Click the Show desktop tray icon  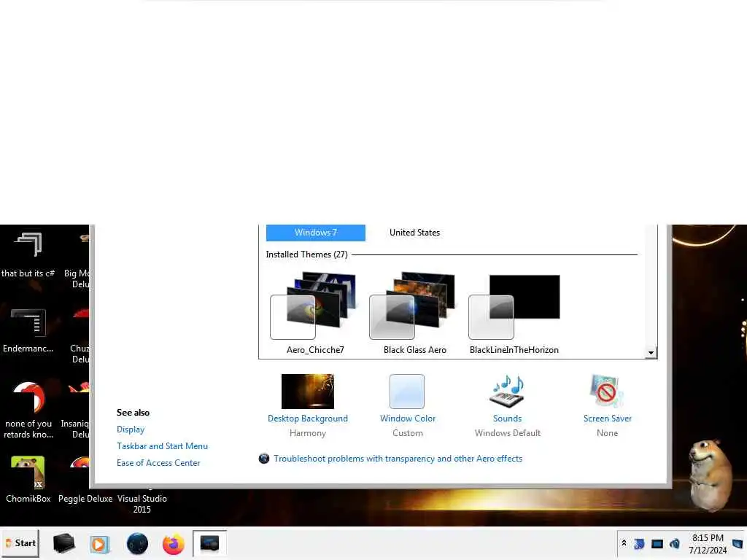click(738, 543)
